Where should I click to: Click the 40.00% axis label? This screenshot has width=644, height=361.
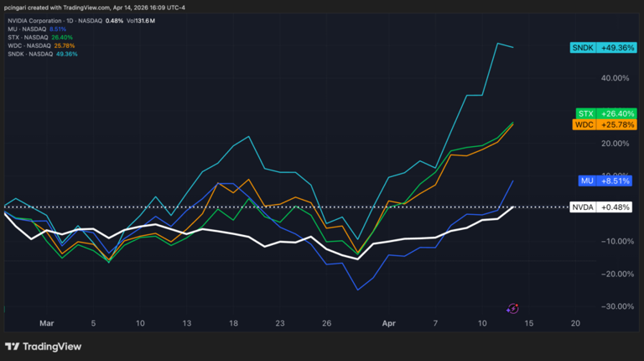pos(615,78)
